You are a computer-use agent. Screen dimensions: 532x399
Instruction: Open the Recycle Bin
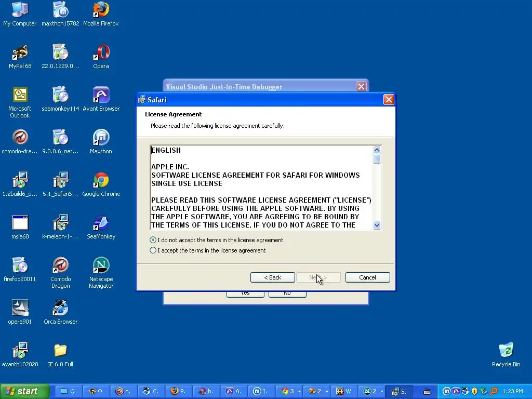[x=506, y=355]
